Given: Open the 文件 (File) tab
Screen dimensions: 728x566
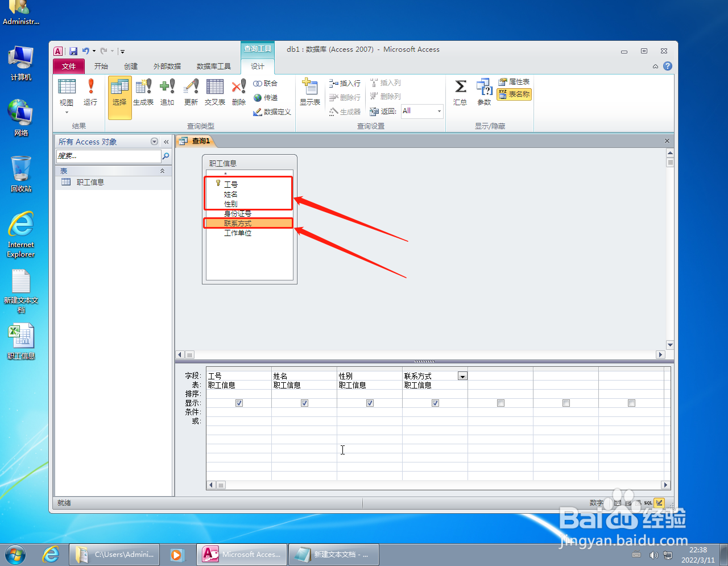Looking at the screenshot, I should pyautogui.click(x=69, y=66).
